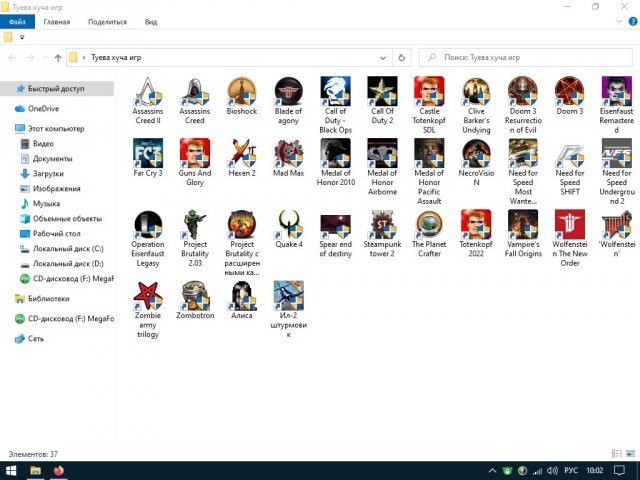Select Steampunk tower 2 shortcut
The width and height of the screenshot is (640, 480).
coord(382,234)
